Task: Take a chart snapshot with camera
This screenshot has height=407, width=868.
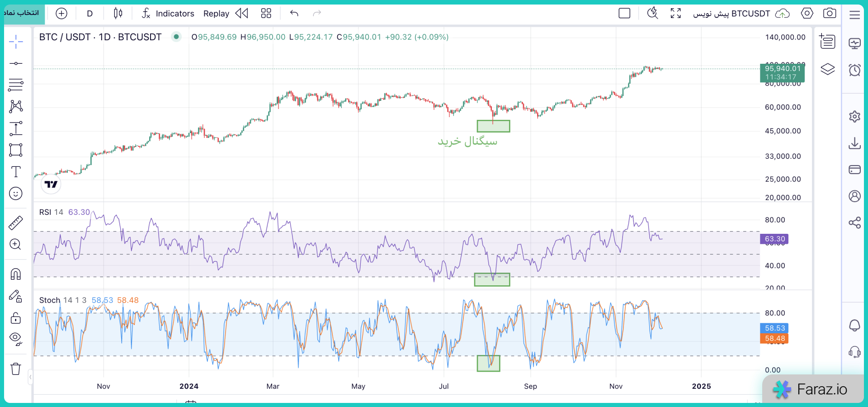Action: tap(830, 14)
